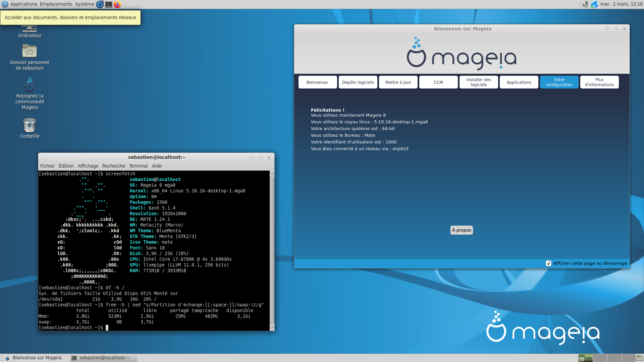Click the terminal scrollbar down arrow
644x362 pixels.
[272, 328]
